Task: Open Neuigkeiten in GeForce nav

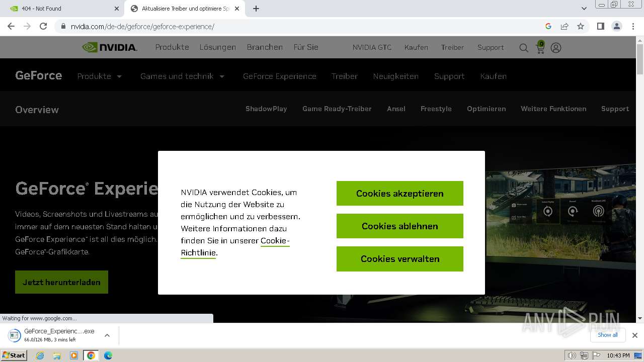Action: [x=396, y=76]
